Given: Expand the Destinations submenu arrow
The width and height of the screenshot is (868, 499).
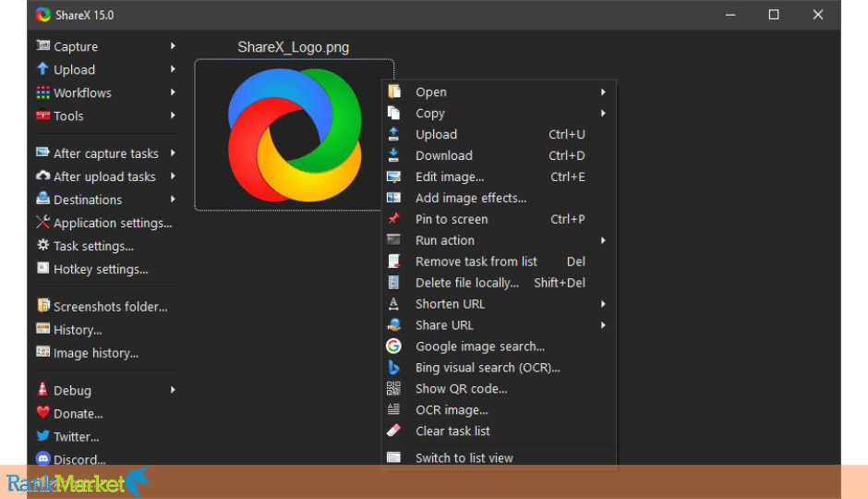Looking at the screenshot, I should [173, 200].
